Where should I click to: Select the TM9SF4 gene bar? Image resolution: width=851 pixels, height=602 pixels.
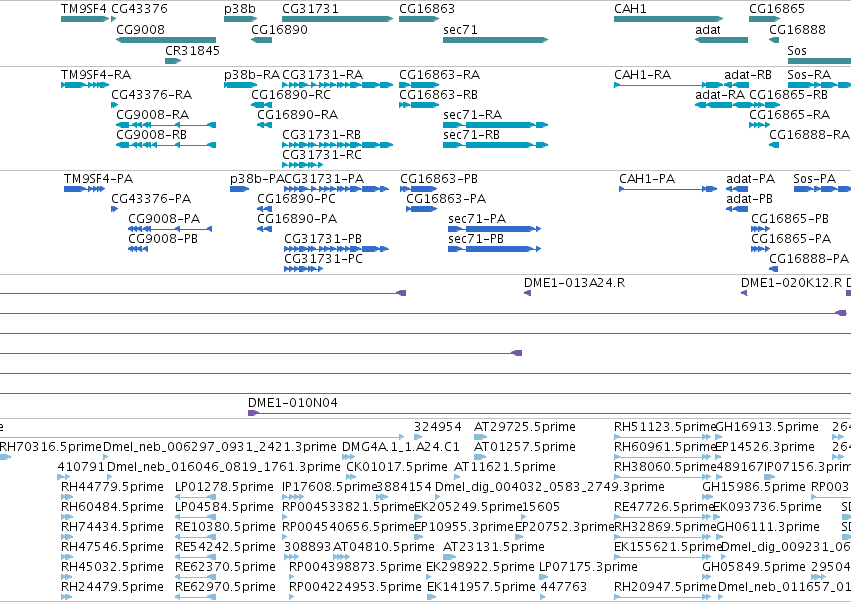(x=85, y=19)
